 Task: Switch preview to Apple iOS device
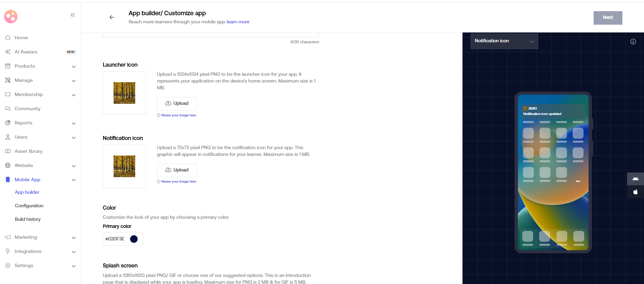pyautogui.click(x=635, y=192)
